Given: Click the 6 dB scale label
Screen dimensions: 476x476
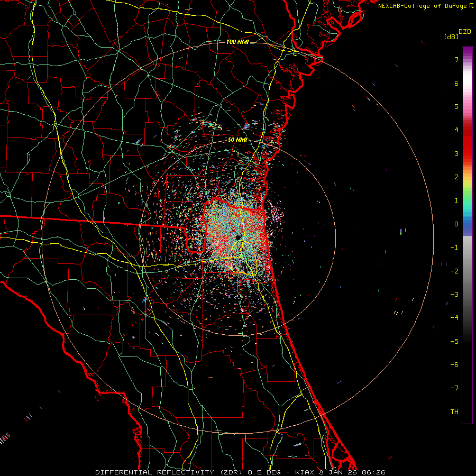Looking at the screenshot, I should 456,83.
